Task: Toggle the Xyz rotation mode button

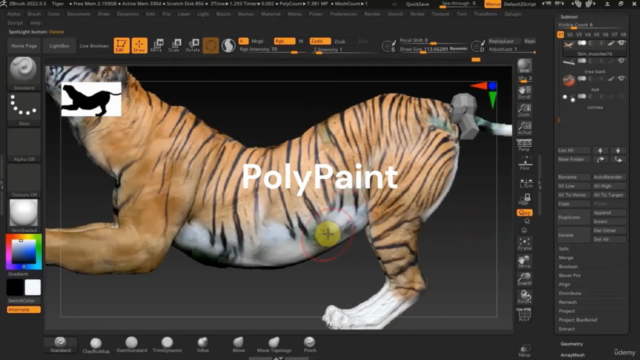Action: 524,213
